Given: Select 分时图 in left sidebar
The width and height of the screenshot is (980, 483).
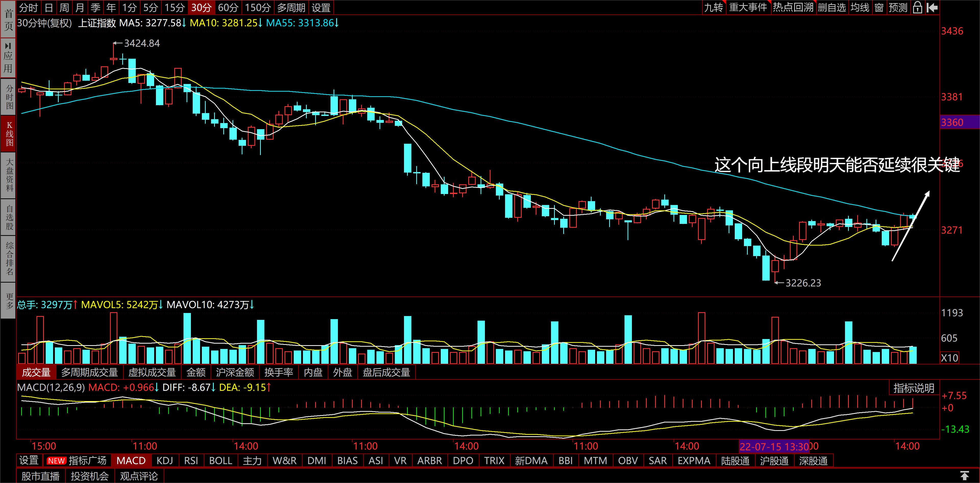Looking at the screenshot, I should point(8,97).
